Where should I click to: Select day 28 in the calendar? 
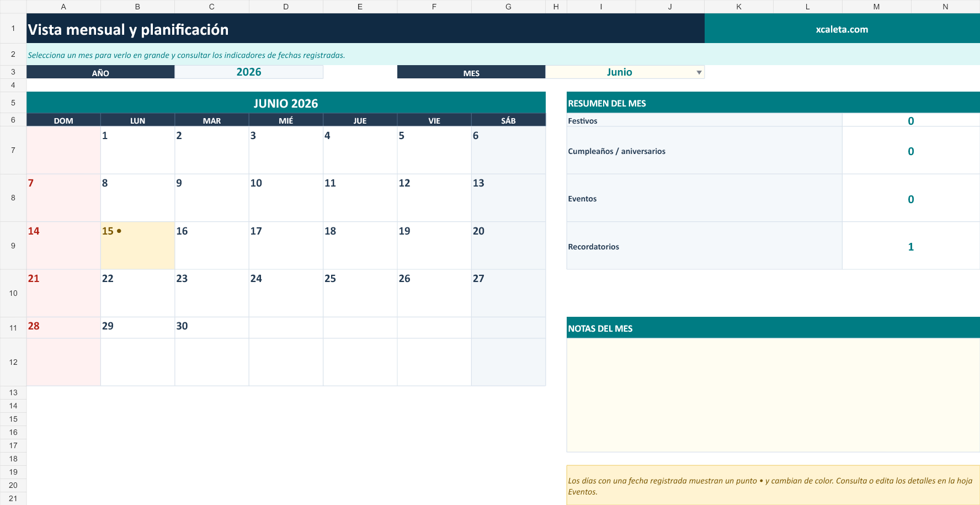pos(63,327)
